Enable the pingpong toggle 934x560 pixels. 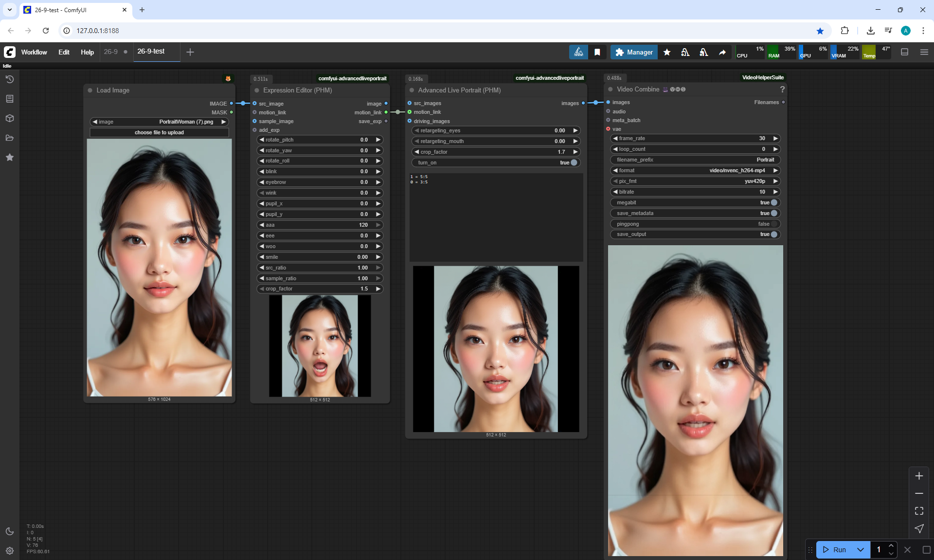click(773, 224)
